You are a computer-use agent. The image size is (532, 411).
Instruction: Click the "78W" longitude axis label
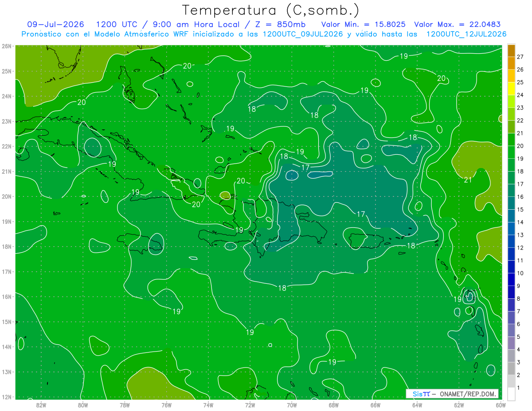(125, 404)
